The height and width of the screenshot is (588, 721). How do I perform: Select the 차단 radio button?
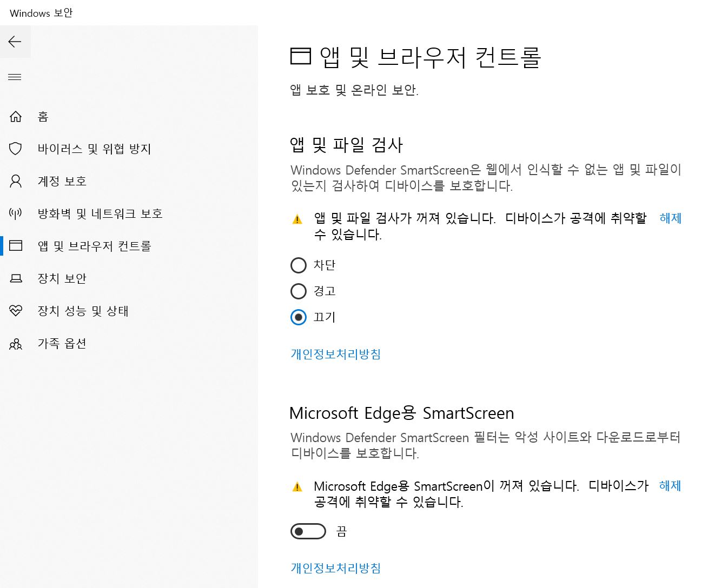tap(299, 265)
